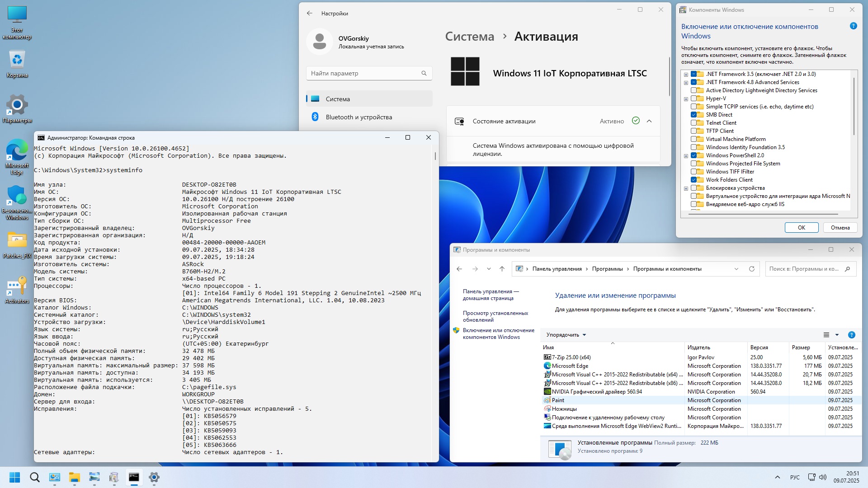Image resolution: width=868 pixels, height=488 pixels.
Task: Select Bluetooth и устройства in Settings sidebar
Action: [x=369, y=117]
